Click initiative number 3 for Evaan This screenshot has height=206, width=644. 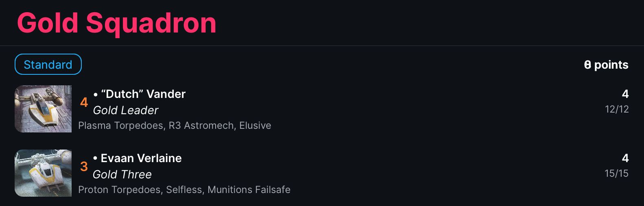click(84, 166)
